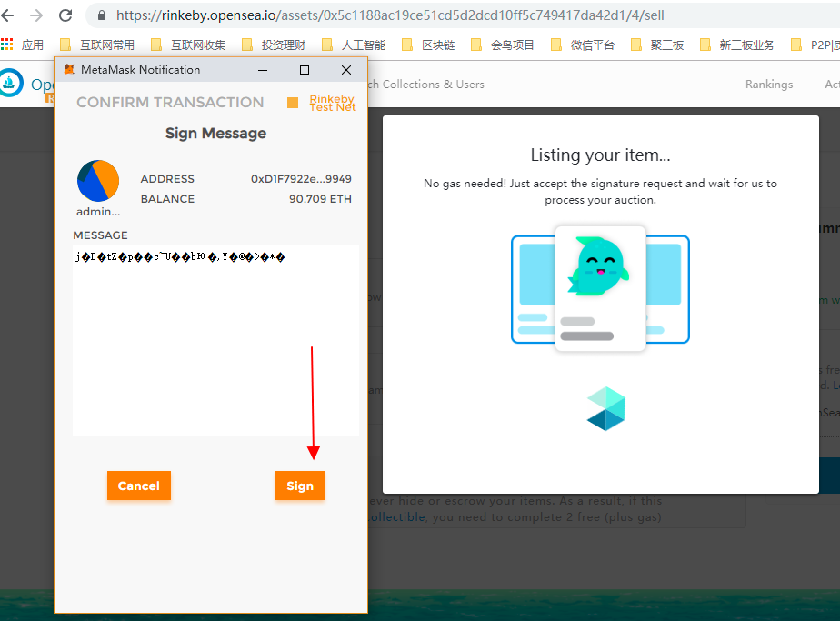Open the 会鸟项目 bookmark folder
This screenshot has width=840, height=621.
tap(503, 45)
